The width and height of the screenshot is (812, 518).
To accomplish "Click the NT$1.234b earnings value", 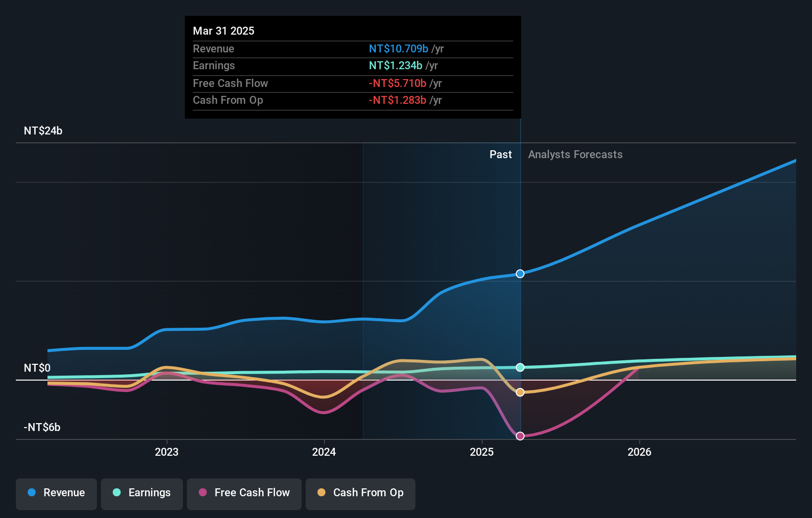I will [x=396, y=66].
